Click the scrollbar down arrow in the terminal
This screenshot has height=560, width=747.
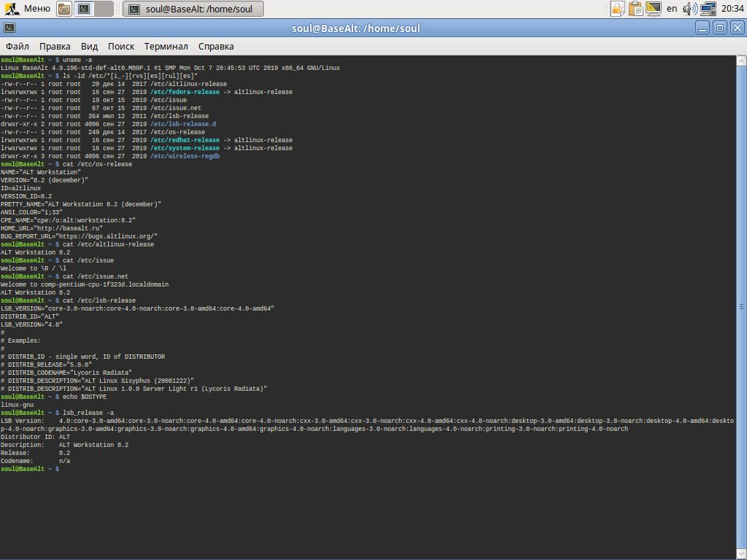(x=741, y=554)
